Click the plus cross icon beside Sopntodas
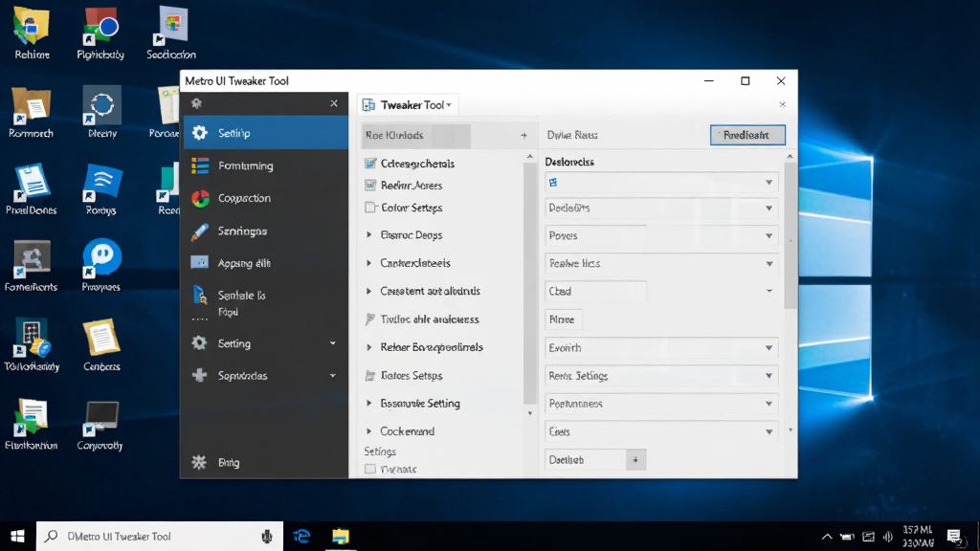The height and width of the screenshot is (551, 980). coord(199,375)
